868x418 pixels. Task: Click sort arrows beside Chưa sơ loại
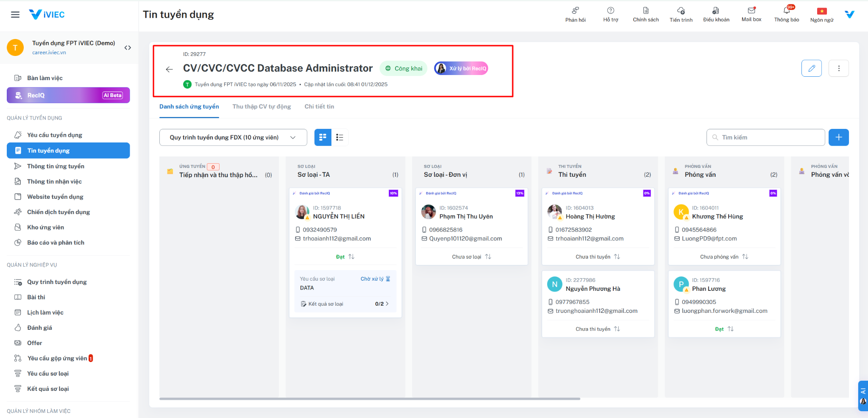(x=488, y=256)
